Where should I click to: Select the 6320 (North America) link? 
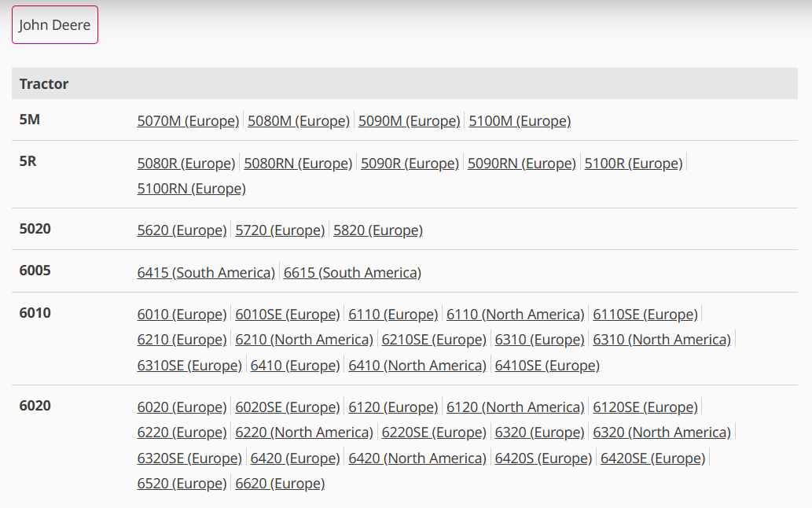pos(662,433)
